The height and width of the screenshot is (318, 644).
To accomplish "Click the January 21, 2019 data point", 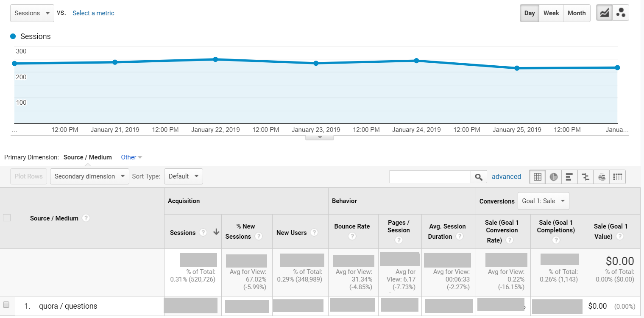I will [115, 62].
